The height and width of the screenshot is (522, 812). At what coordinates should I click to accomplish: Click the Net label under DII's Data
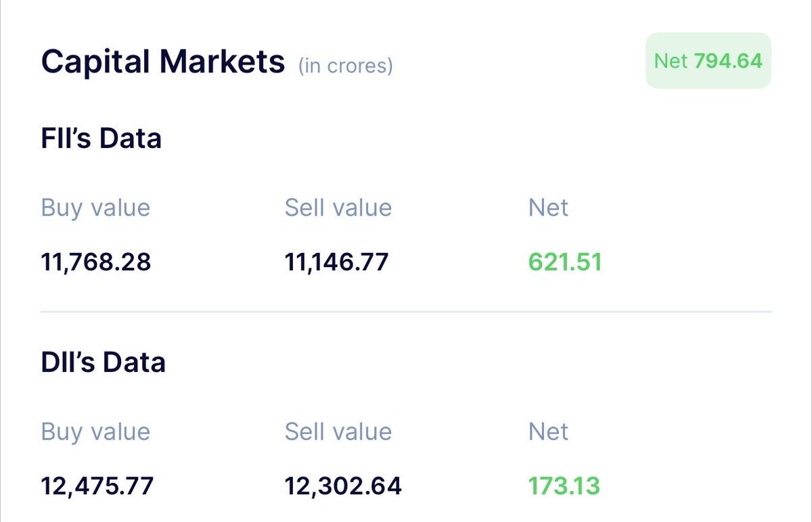548,431
